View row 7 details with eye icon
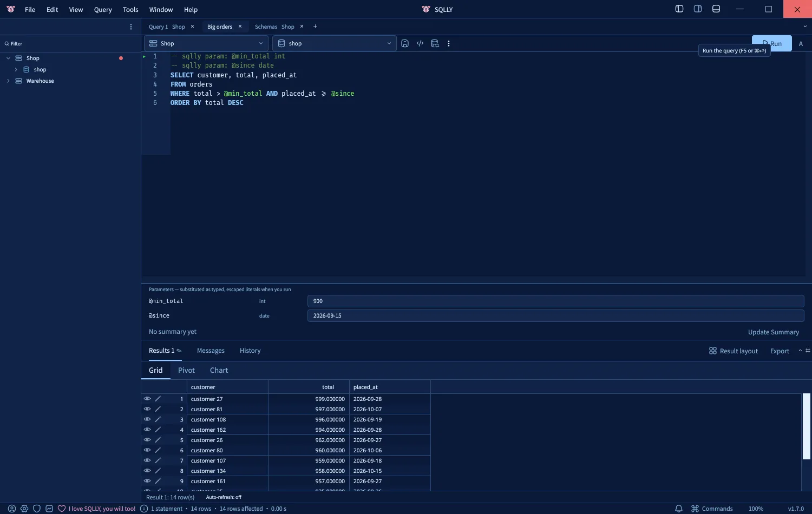This screenshot has height=514, width=812. click(147, 460)
